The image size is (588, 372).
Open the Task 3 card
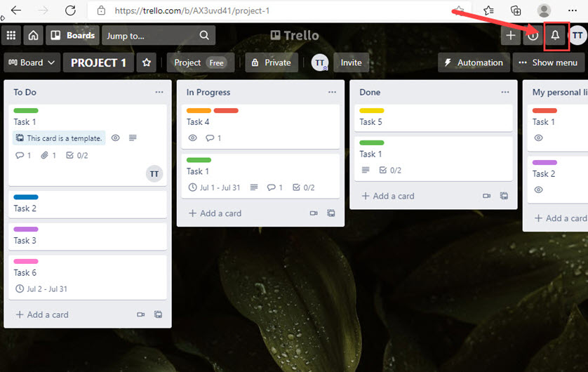point(88,237)
